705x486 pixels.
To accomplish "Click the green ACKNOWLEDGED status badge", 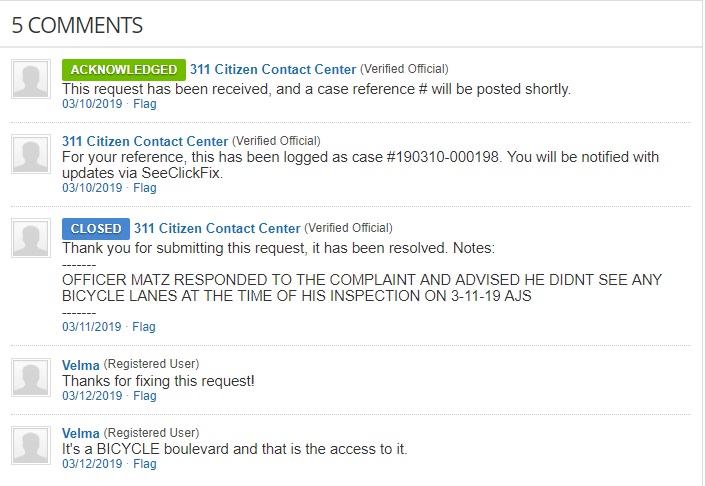I will [123, 70].
